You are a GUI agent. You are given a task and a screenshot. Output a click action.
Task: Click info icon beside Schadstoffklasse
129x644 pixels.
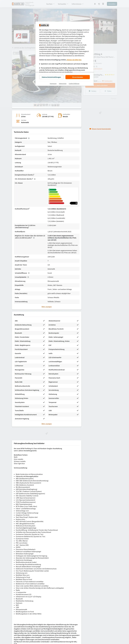point(29,273)
